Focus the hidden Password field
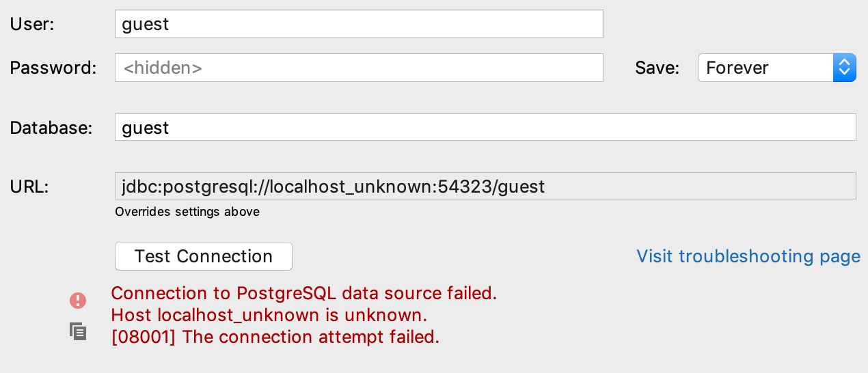The image size is (868, 373). point(359,68)
